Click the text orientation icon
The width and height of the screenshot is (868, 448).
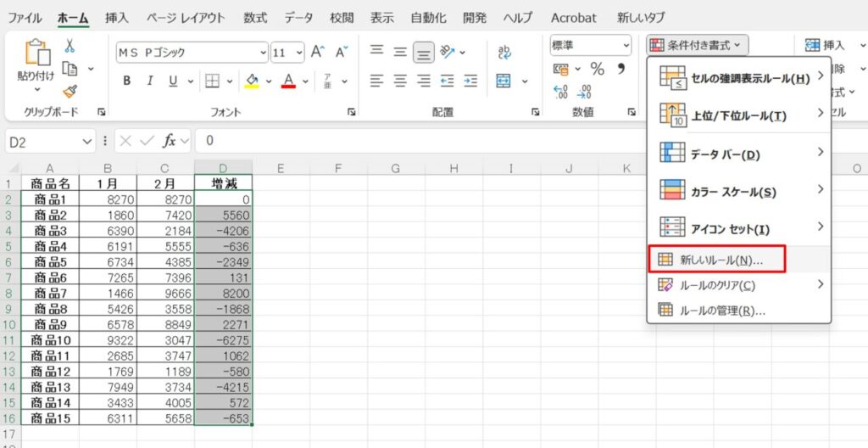(x=448, y=52)
